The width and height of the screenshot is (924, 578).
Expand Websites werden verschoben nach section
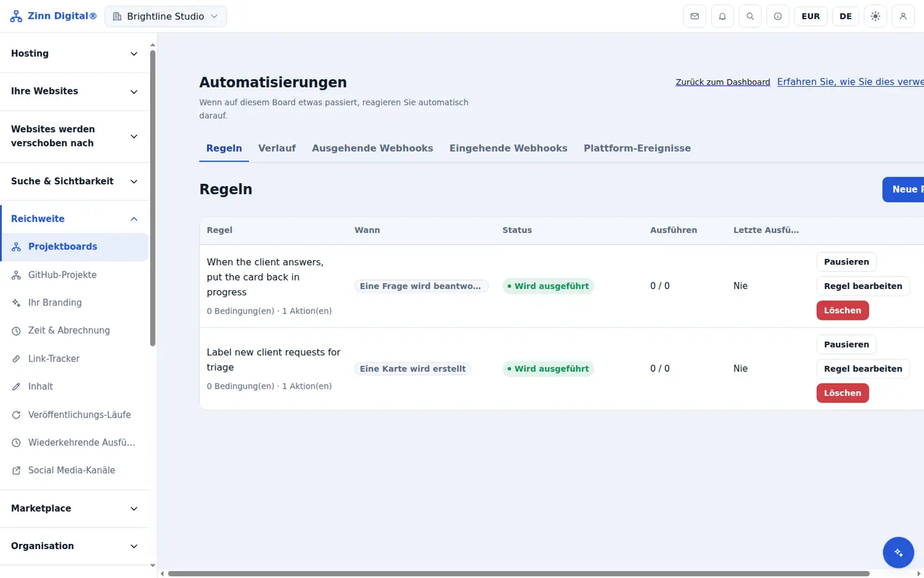tap(74, 136)
